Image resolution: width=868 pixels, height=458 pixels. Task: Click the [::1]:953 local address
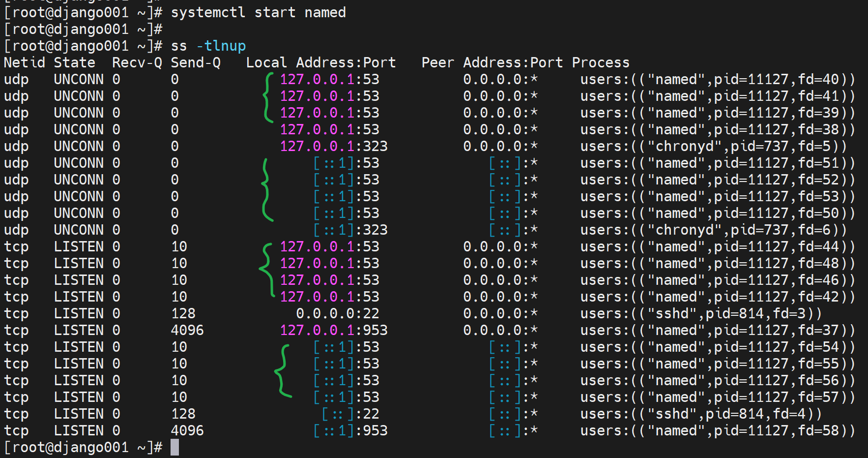pyautogui.click(x=350, y=430)
